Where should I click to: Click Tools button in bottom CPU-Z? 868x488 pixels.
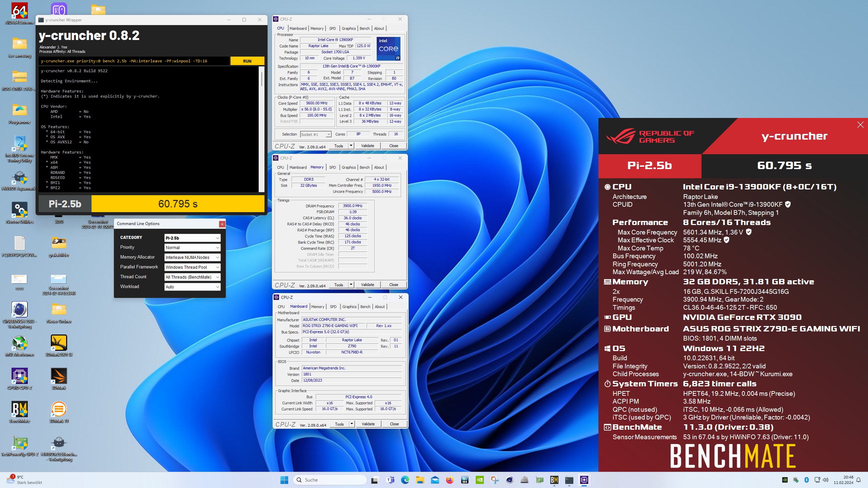pyautogui.click(x=339, y=424)
